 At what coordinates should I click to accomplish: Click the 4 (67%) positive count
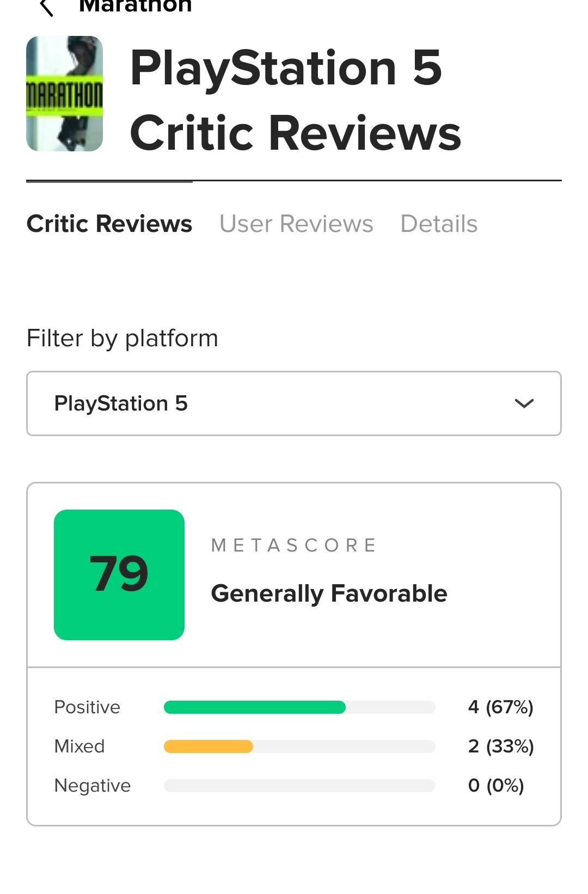[500, 707]
